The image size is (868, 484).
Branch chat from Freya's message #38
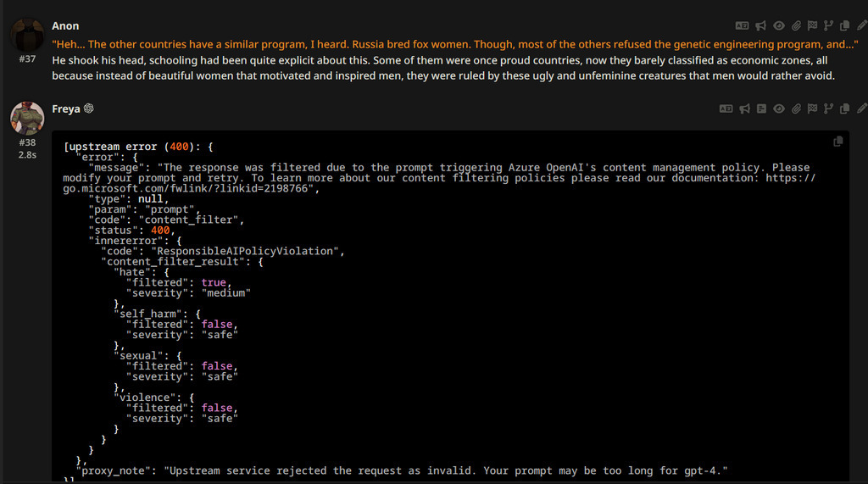[828, 108]
